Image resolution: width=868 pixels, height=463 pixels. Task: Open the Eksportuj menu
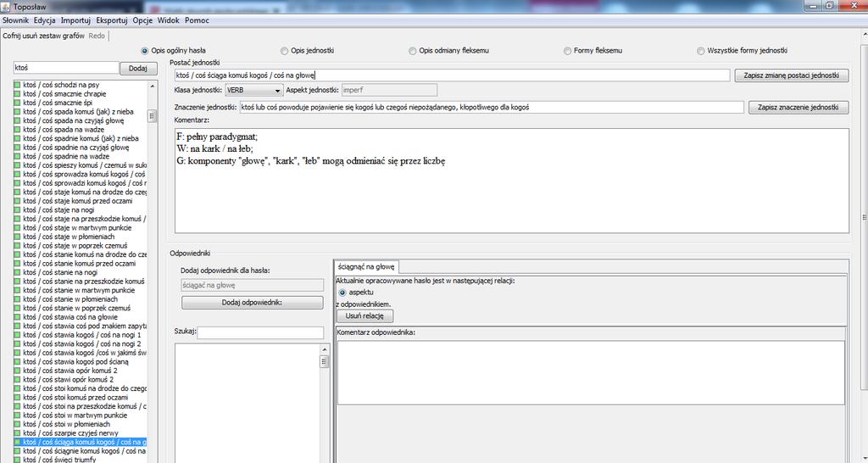click(x=112, y=20)
